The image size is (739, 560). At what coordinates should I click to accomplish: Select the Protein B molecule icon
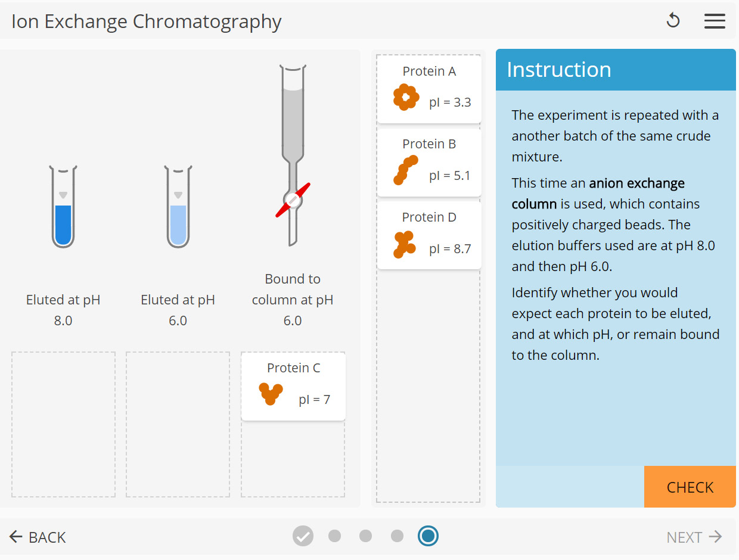click(x=405, y=170)
